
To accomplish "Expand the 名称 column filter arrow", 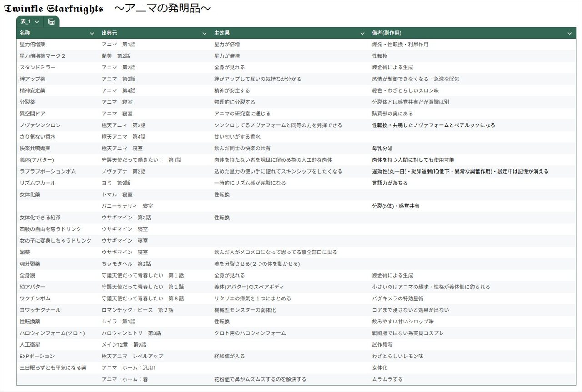I will 93,33.
